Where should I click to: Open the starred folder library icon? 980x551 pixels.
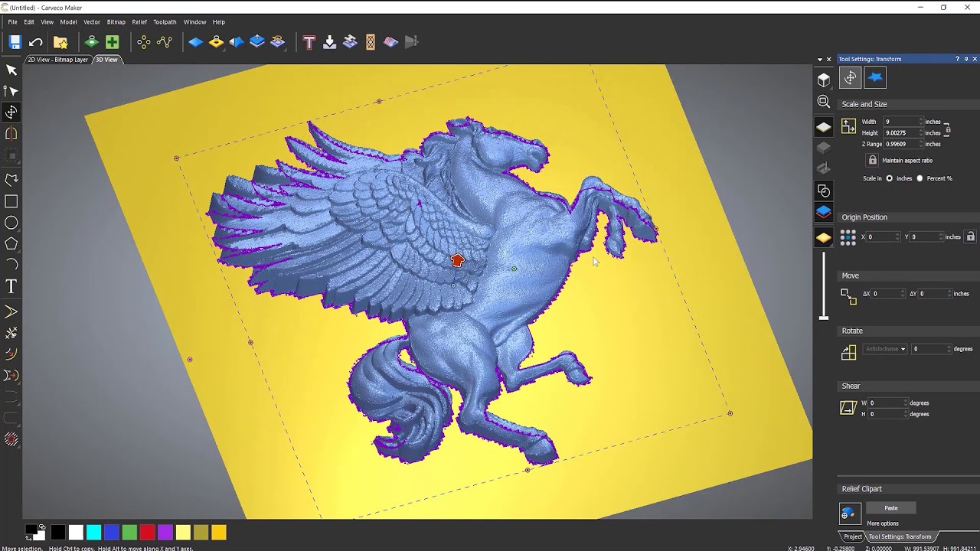point(60,42)
